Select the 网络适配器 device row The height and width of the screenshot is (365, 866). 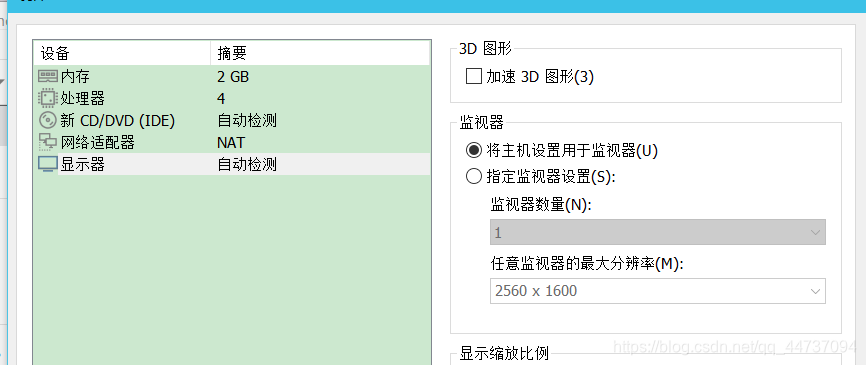click(x=231, y=142)
